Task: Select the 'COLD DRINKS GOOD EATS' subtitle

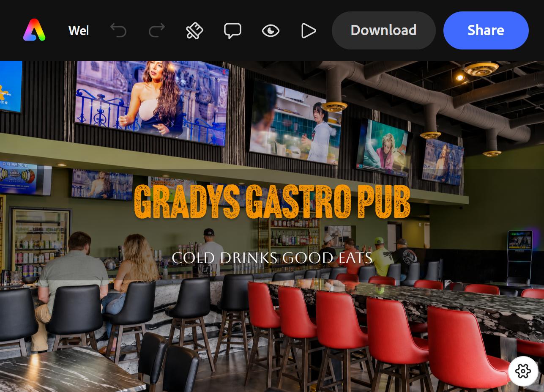Action: click(x=272, y=258)
